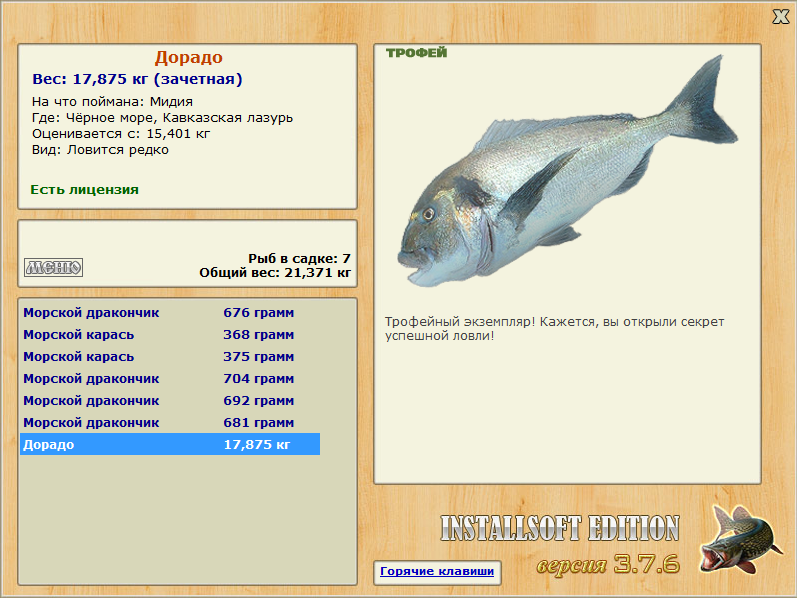Screen dimensions: 797x598
Task: Click the Меню button icon
Action: [53, 267]
